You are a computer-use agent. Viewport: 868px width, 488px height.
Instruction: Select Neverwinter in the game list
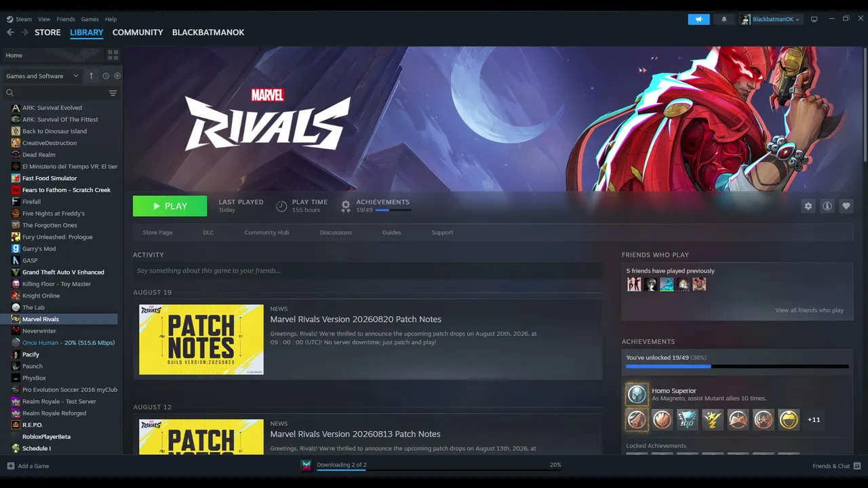point(61,331)
